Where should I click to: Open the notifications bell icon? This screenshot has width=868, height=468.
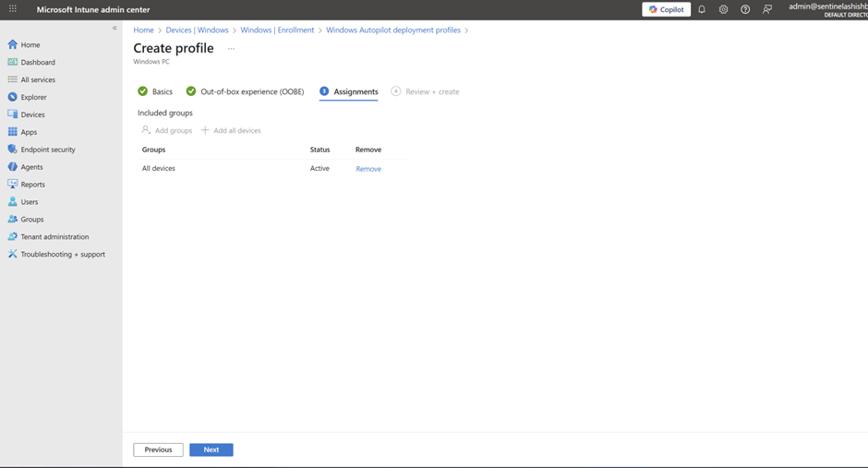click(x=701, y=9)
